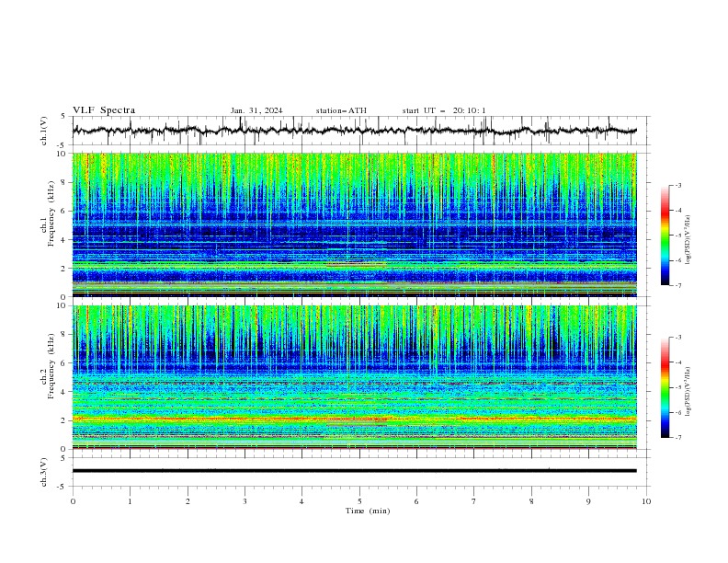Click the date text "Jan. 31, 2024"
Viewport: 728px width, 563px height.
point(256,110)
